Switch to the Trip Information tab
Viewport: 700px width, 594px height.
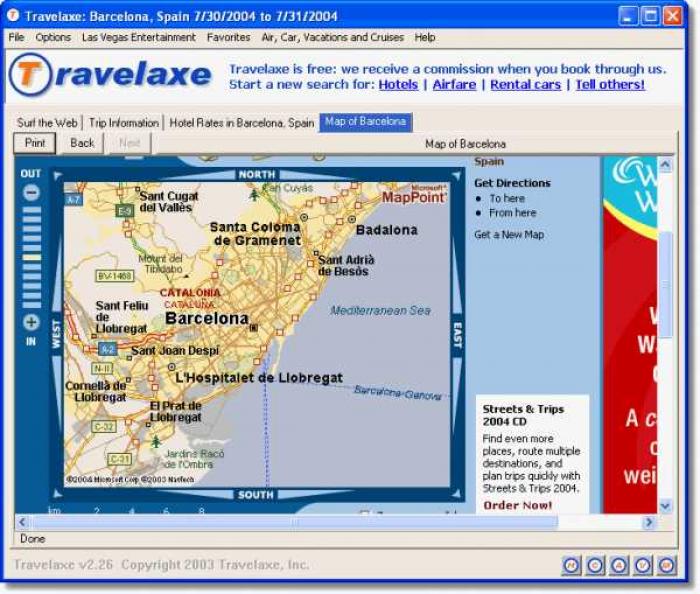click(124, 122)
